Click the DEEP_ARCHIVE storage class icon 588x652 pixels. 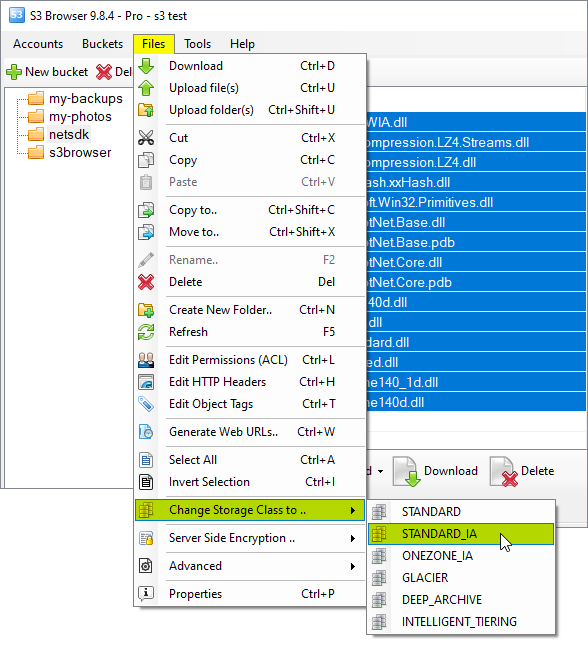tap(379, 600)
